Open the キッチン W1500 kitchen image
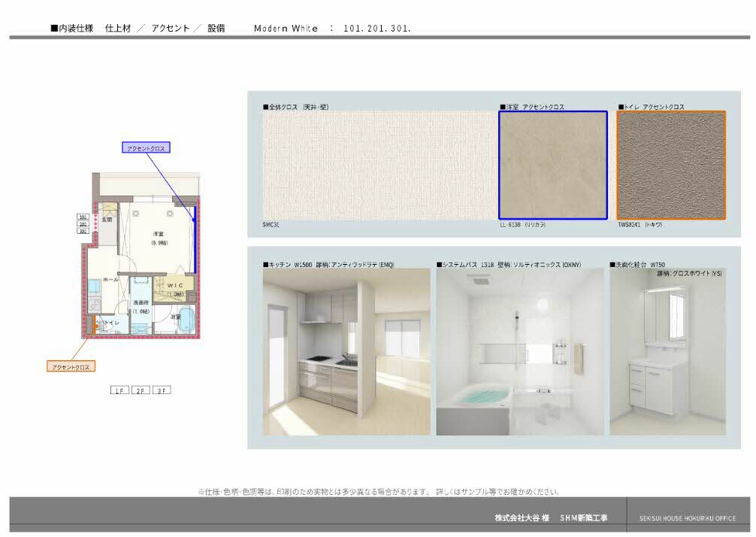Viewport: 756px width, 537px height. tap(346, 352)
